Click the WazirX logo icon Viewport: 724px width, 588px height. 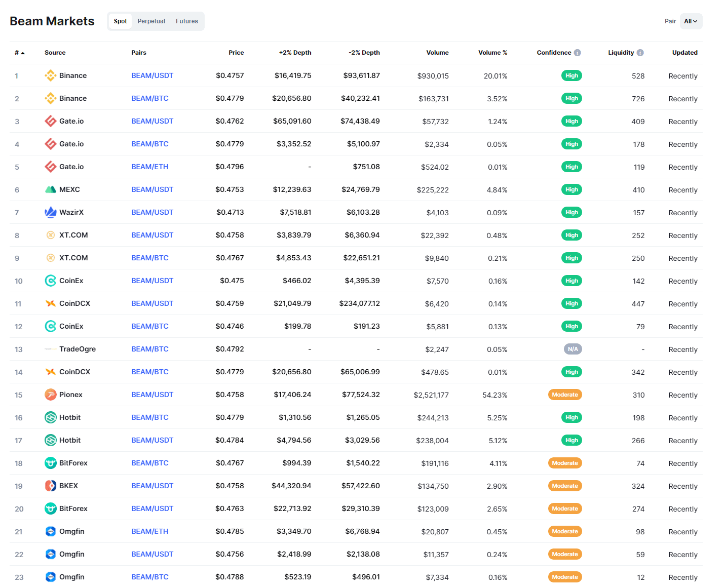coord(50,212)
